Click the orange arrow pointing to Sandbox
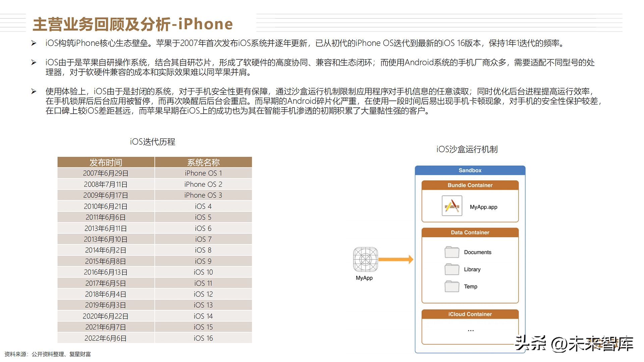The width and height of the screenshot is (644, 362). [396, 259]
